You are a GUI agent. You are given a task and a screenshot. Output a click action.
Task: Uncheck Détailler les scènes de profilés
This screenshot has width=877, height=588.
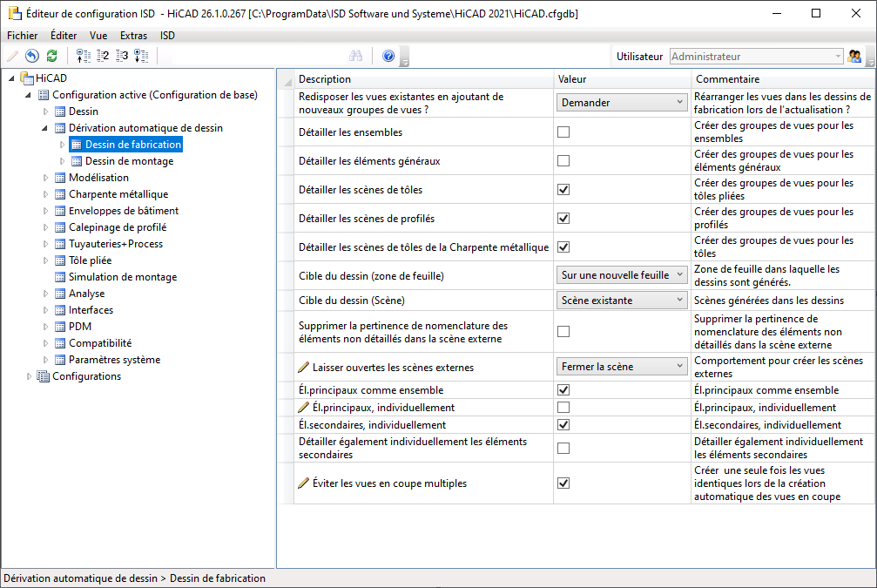tap(563, 218)
